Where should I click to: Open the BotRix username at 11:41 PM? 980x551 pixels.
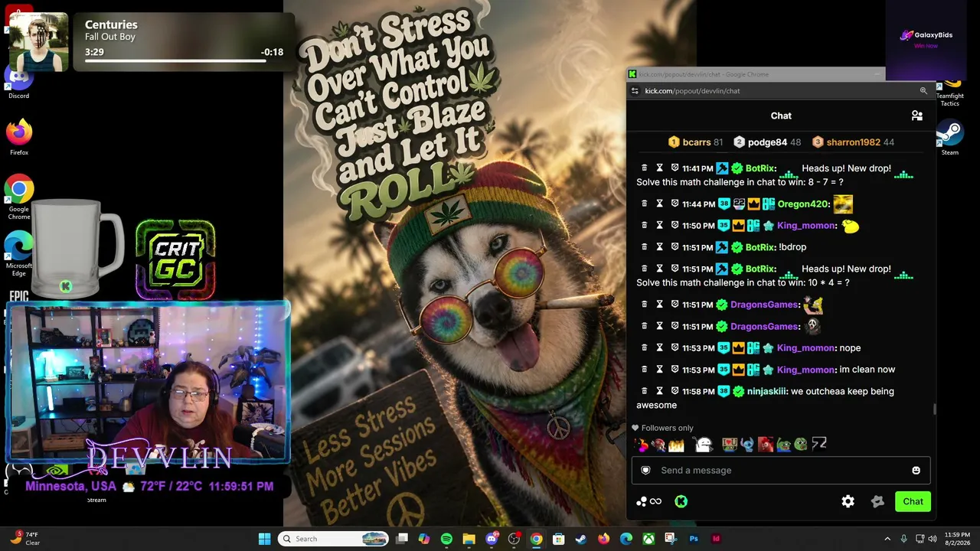(x=760, y=168)
